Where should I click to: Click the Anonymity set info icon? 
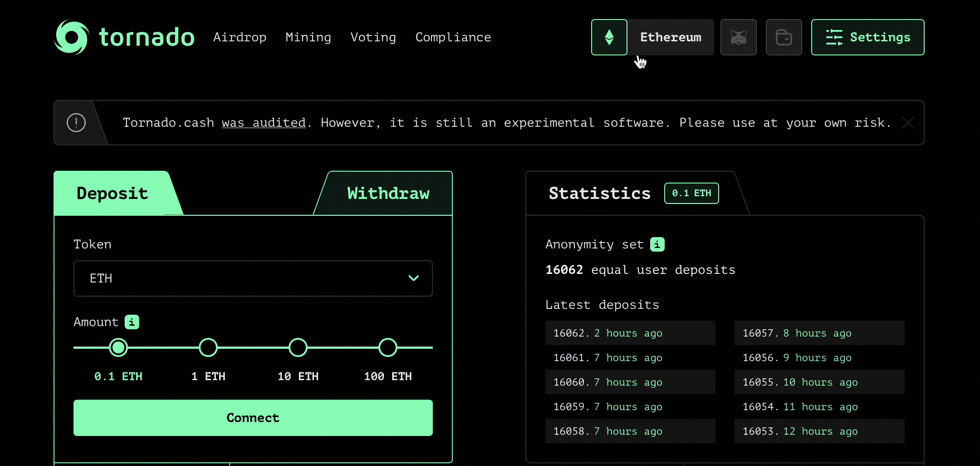coord(657,244)
